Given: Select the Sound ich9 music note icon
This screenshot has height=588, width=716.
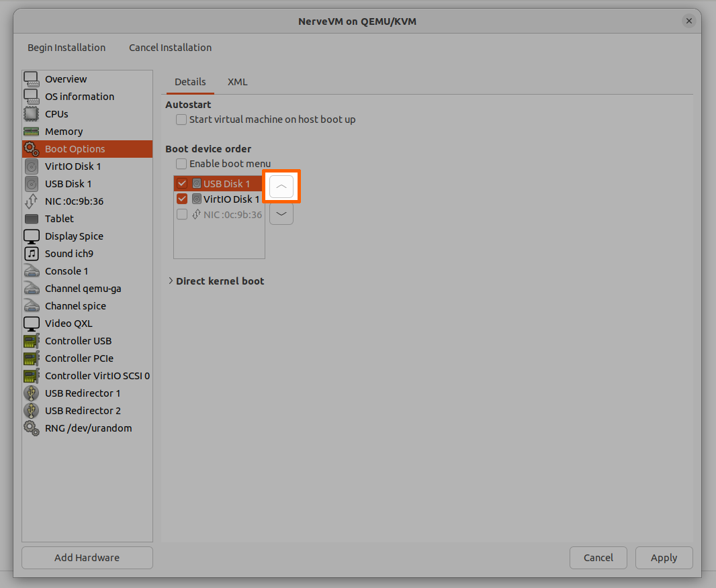Looking at the screenshot, I should [32, 254].
